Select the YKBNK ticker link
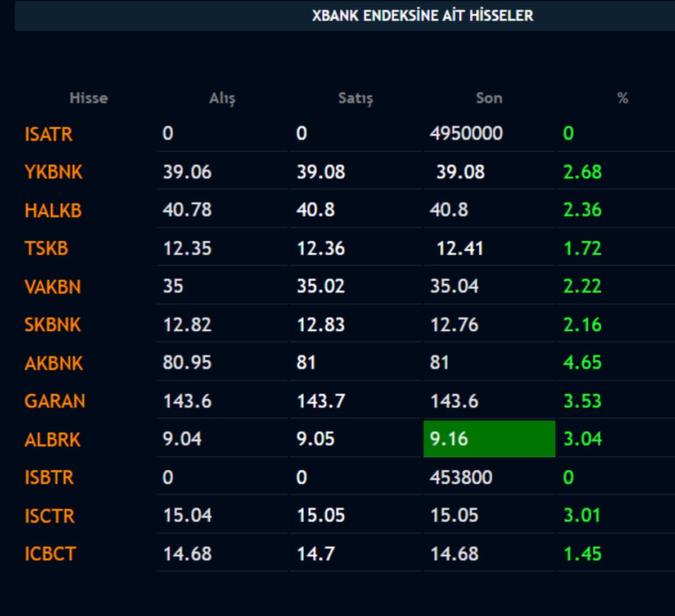Viewport: 675px width, 616px height. (53, 172)
